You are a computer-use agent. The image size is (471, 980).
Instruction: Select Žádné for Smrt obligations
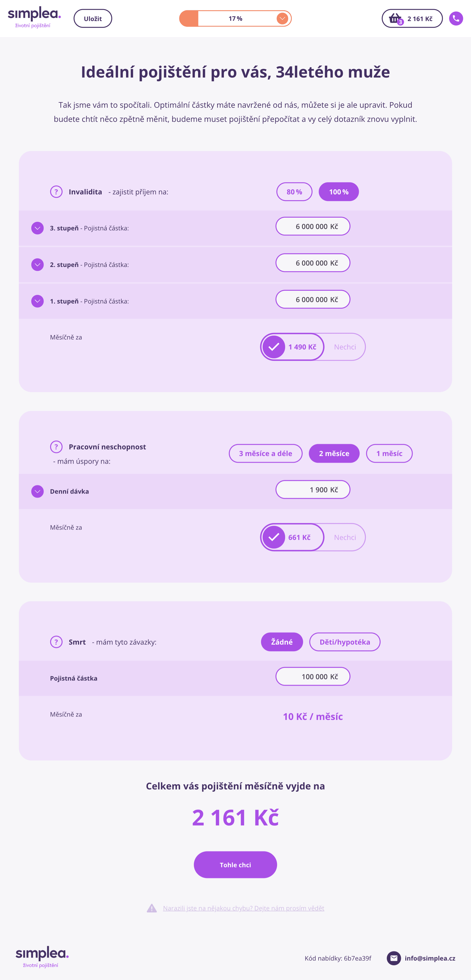tap(282, 642)
